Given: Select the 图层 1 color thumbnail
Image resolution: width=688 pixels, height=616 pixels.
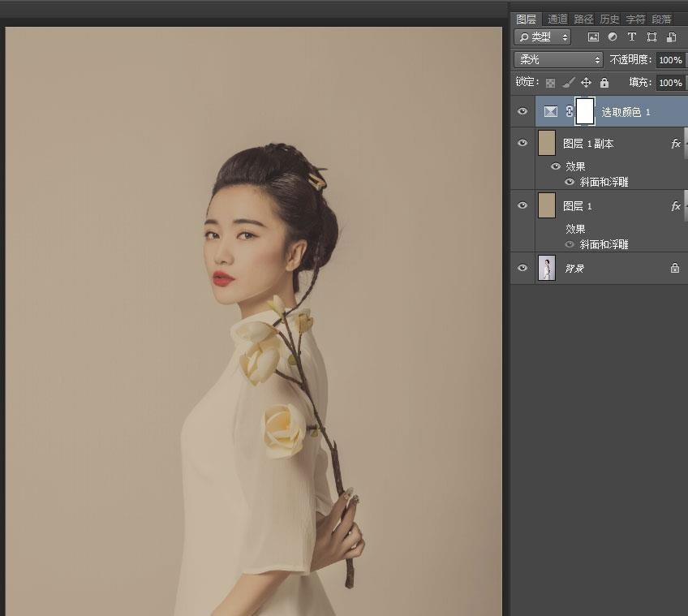Looking at the screenshot, I should click(x=546, y=205).
